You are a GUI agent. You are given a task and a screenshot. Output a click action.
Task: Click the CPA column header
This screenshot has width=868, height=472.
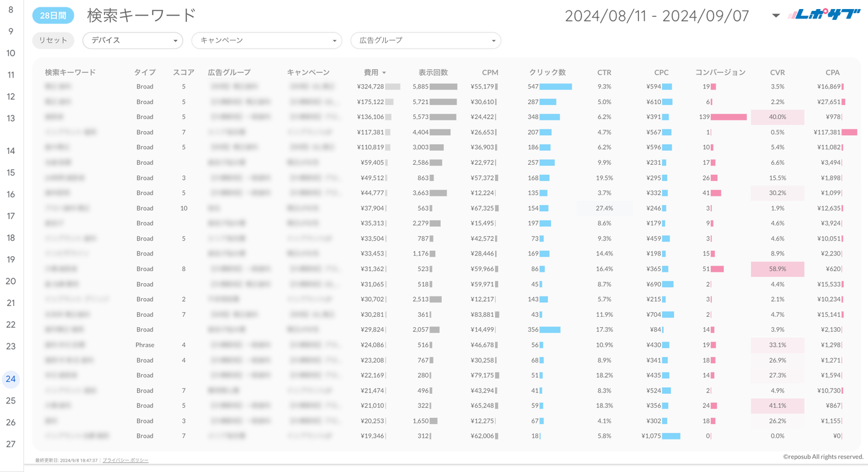click(x=832, y=72)
